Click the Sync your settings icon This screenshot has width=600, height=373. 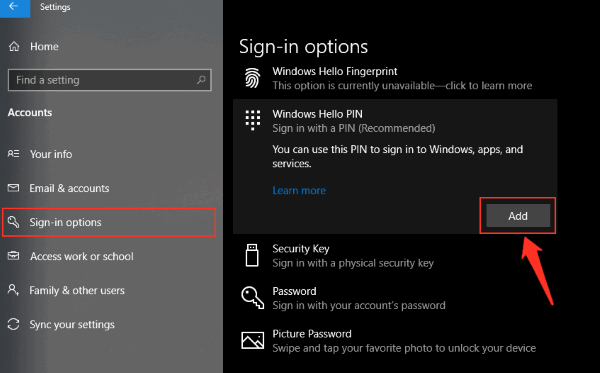pos(13,324)
